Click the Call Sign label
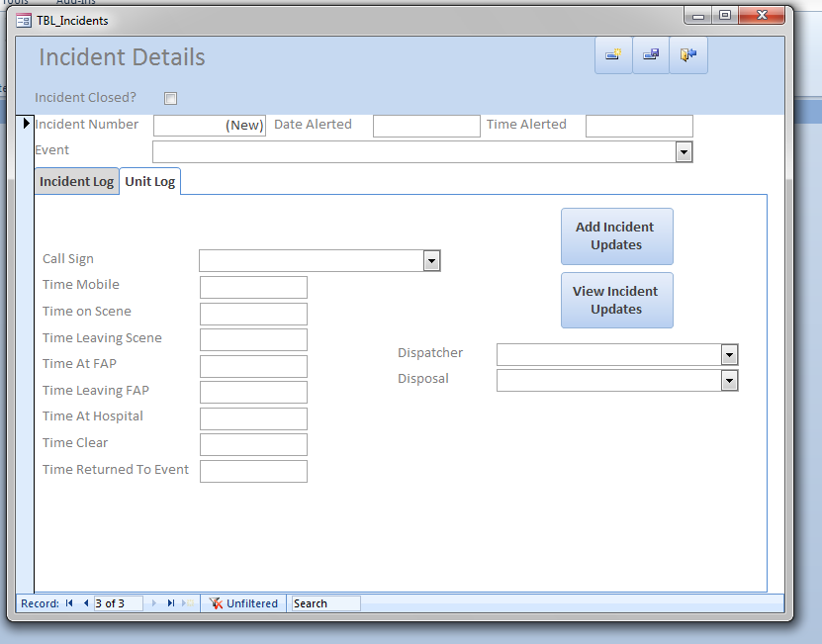Viewport: 822px width, 644px height. (68, 259)
